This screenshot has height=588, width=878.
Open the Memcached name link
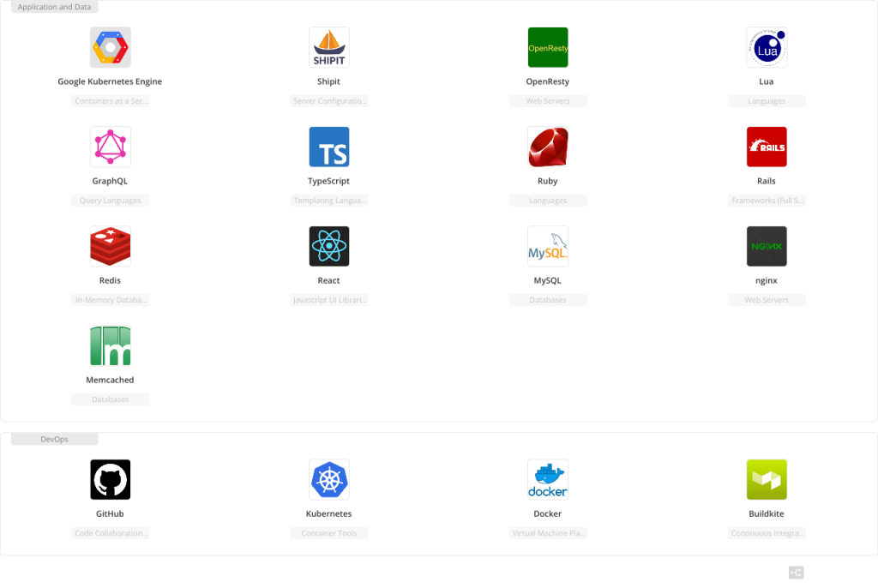point(110,380)
